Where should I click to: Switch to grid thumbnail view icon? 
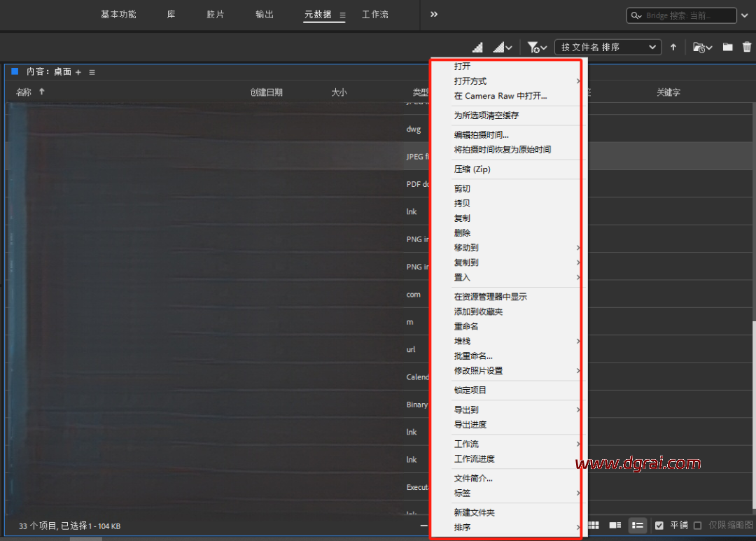(594, 525)
